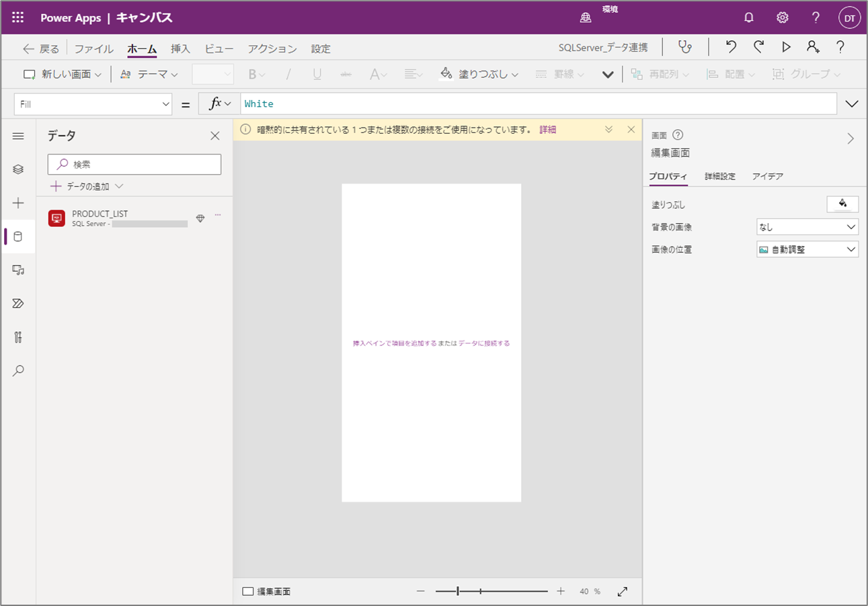Open the 画像の位置 dropdown
Screen dimensions: 868x606
[807, 249]
